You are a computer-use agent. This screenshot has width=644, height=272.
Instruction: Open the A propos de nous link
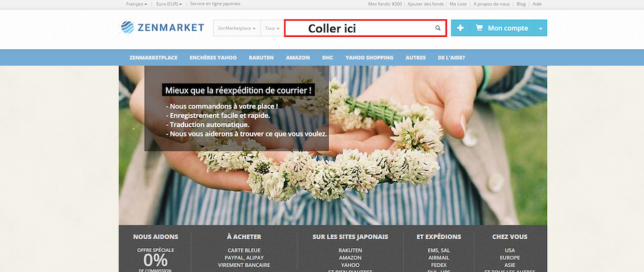pyautogui.click(x=492, y=4)
